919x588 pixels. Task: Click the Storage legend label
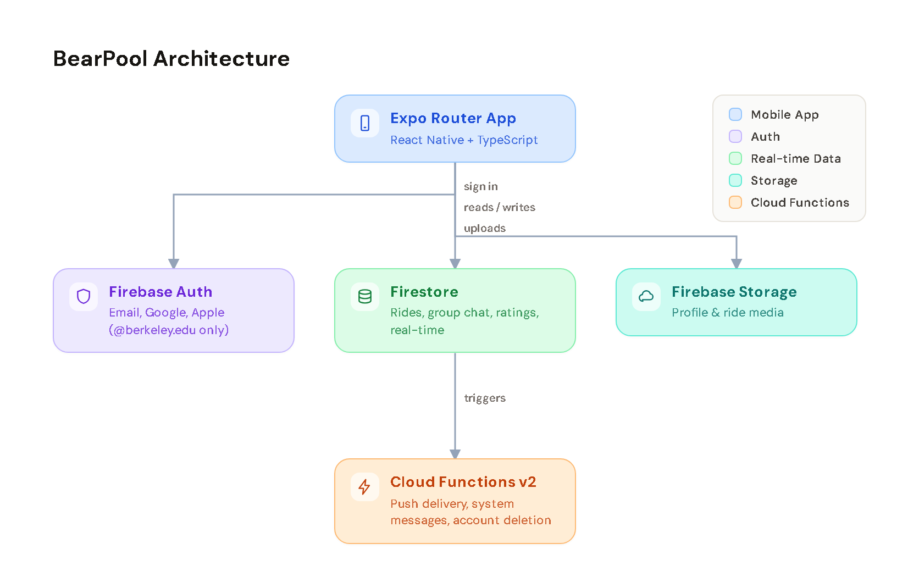[774, 181]
